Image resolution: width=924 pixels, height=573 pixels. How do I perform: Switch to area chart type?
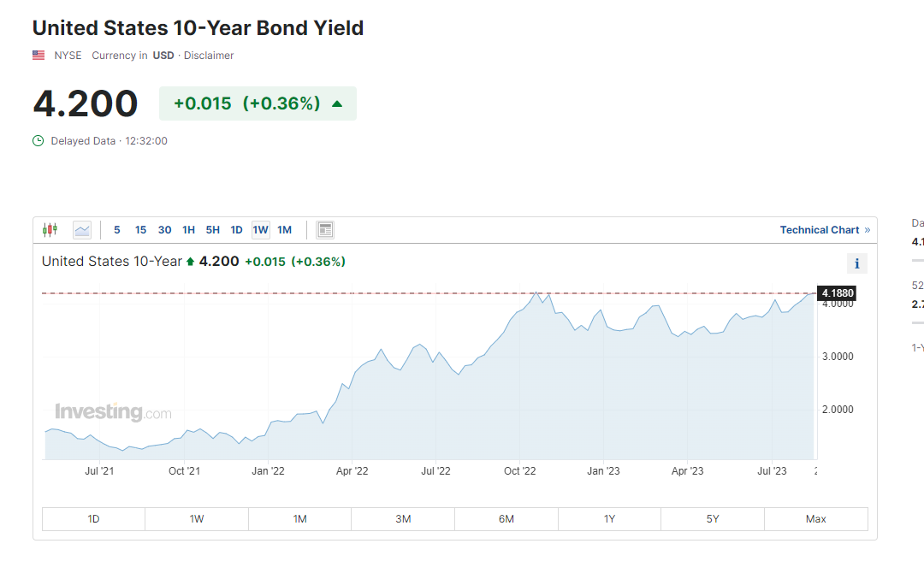[82, 229]
